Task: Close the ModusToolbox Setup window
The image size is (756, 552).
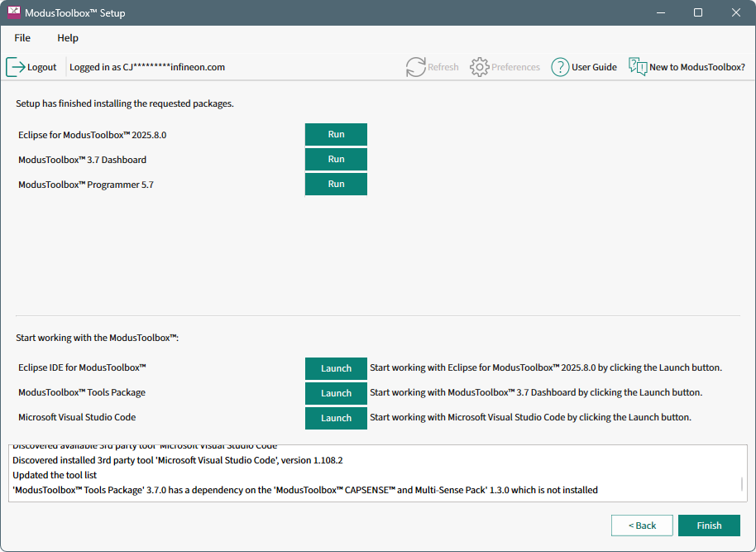Action: click(x=736, y=12)
